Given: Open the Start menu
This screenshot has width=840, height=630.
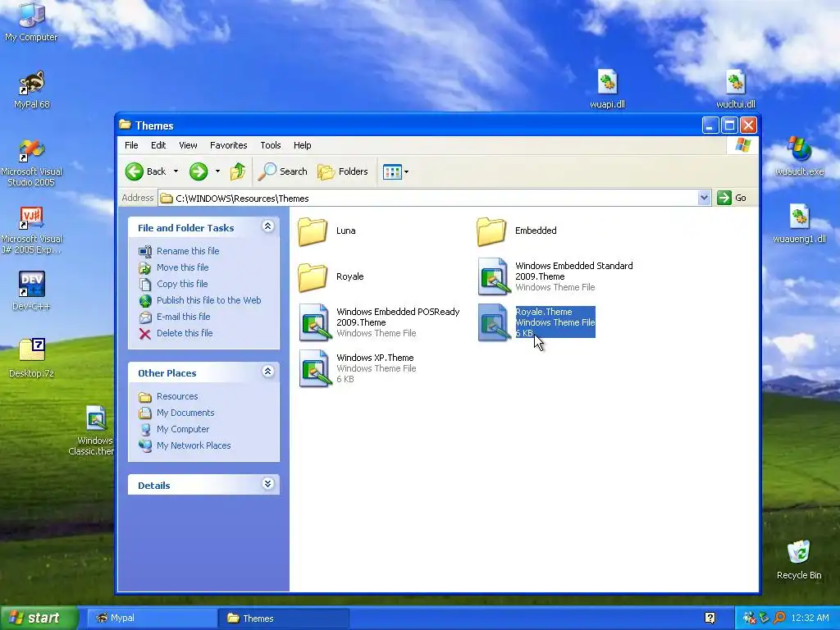Looking at the screenshot, I should 39,619.
